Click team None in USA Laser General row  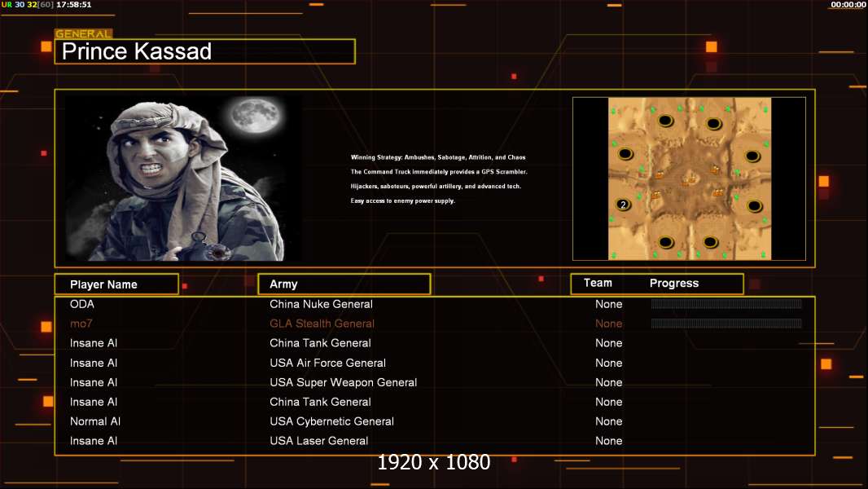point(608,441)
